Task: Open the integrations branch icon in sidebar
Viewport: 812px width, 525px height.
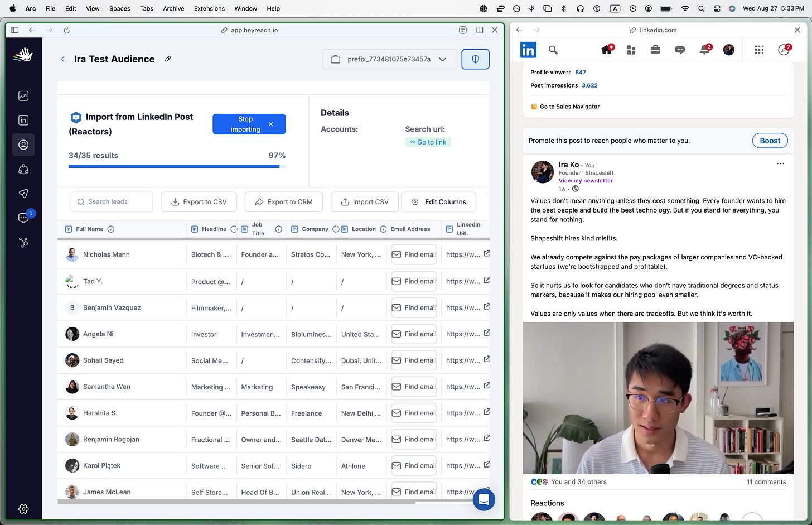Action: pos(23,242)
